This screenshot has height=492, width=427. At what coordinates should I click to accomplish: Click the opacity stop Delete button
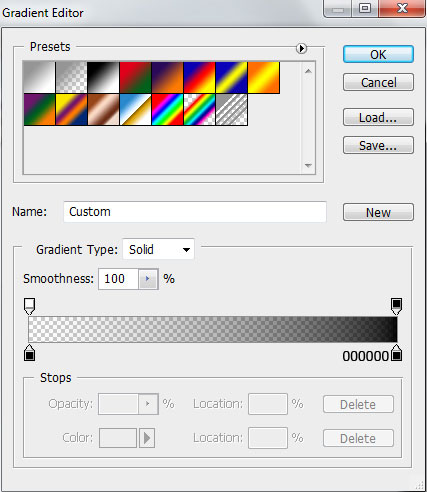pyautogui.click(x=358, y=404)
